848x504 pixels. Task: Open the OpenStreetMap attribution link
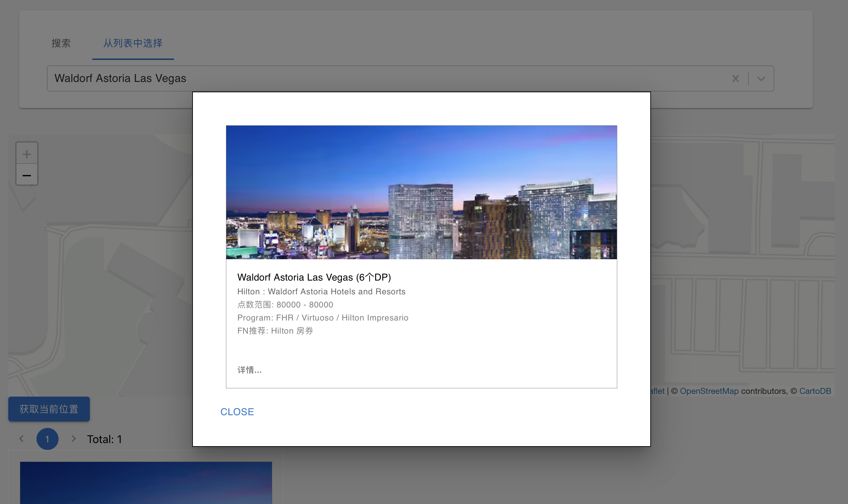(709, 391)
